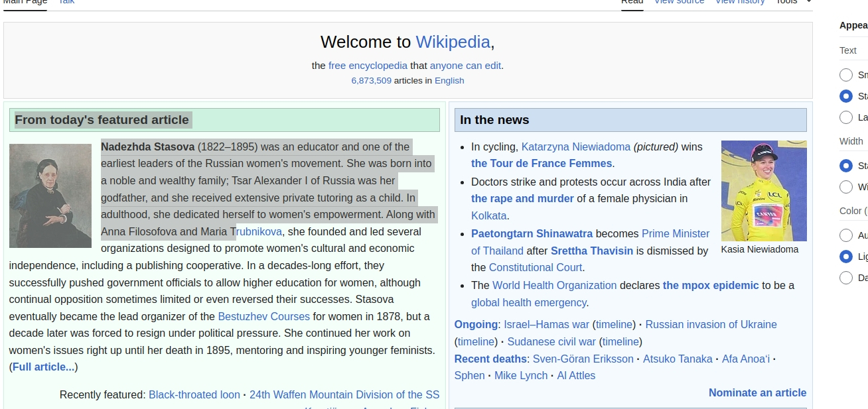The image size is (868, 409).
Task: Follow 'the Tour de France Femmes' link
Action: pos(542,164)
